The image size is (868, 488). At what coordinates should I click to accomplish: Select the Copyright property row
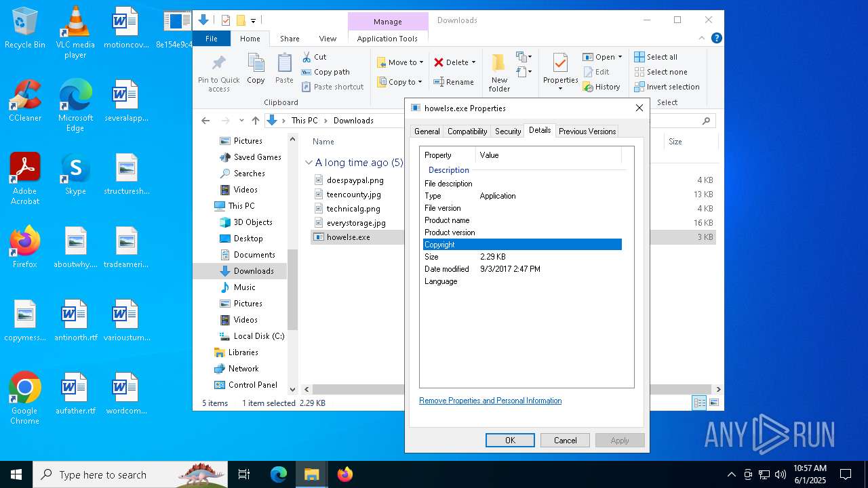coord(522,245)
